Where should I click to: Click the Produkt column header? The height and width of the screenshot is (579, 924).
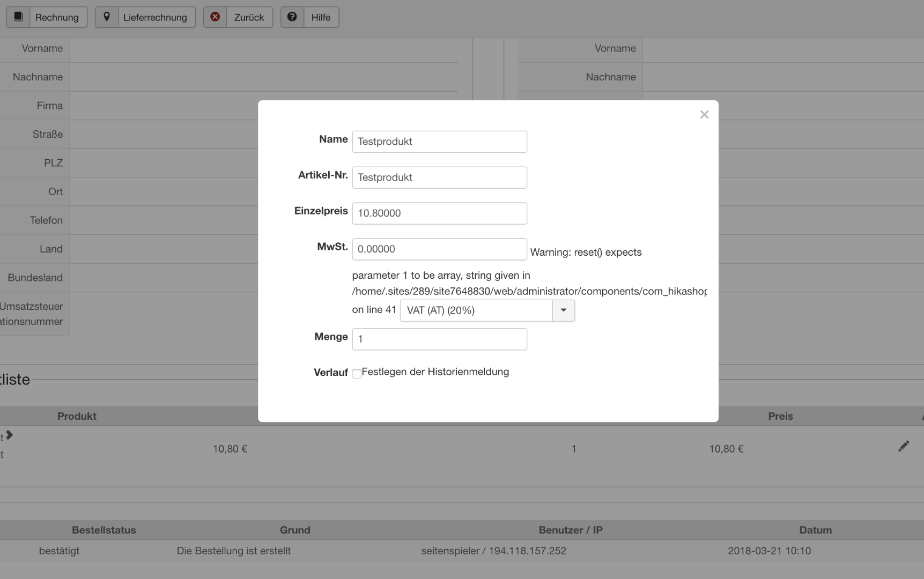[77, 416]
